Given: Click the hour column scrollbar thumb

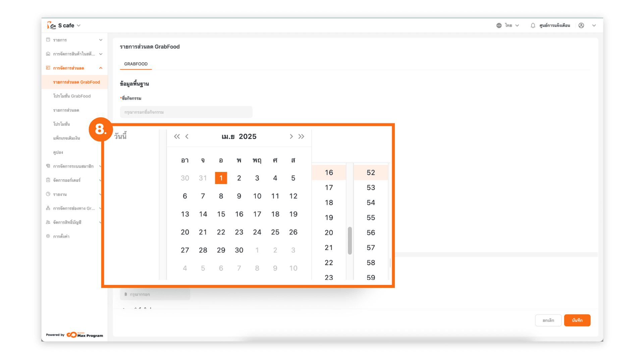Looking at the screenshot, I should (350, 240).
